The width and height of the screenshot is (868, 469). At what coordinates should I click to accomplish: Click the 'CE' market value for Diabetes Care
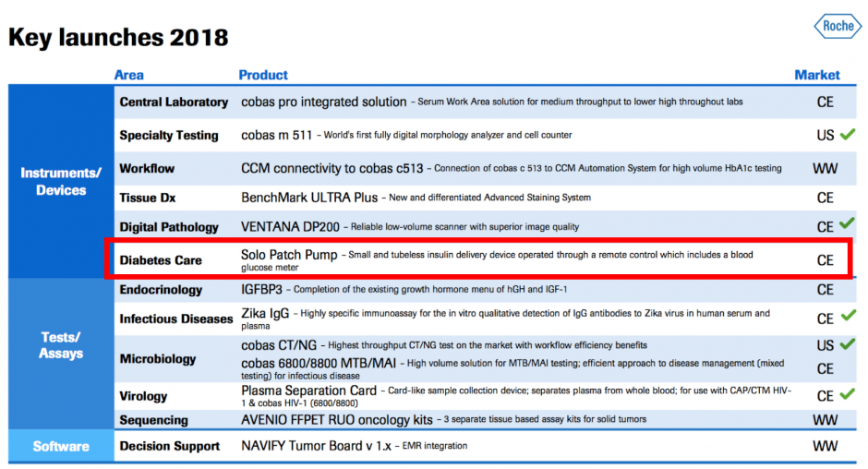click(x=826, y=260)
